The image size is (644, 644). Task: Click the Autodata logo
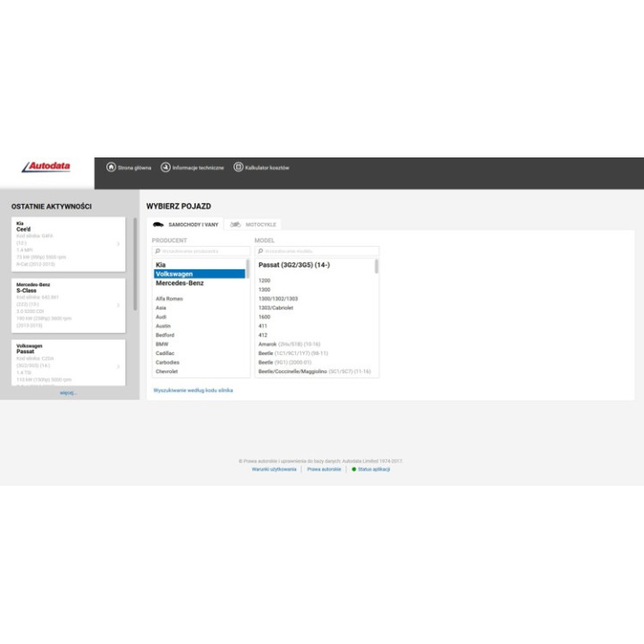click(x=46, y=166)
